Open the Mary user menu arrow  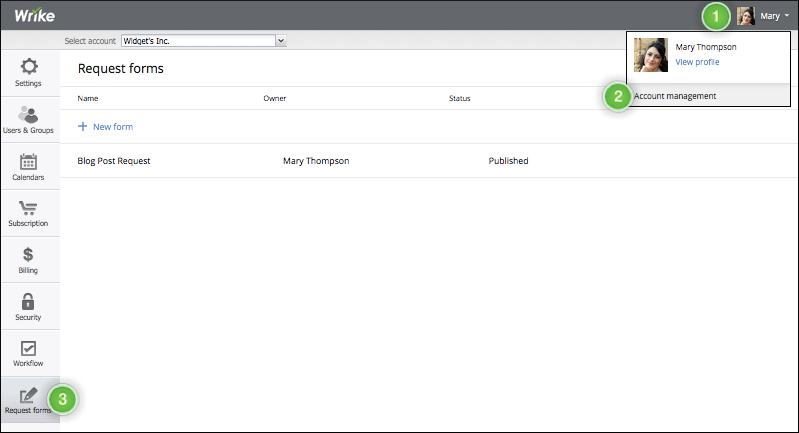click(x=787, y=16)
